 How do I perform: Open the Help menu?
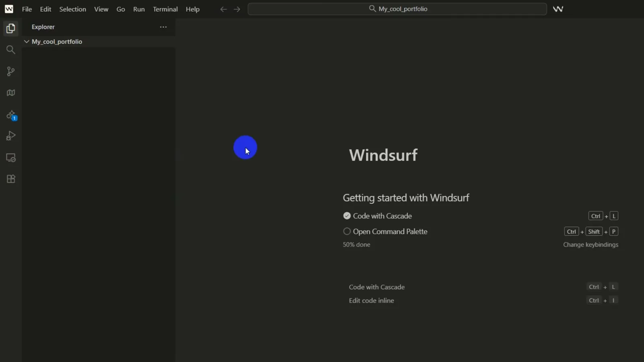(x=192, y=9)
